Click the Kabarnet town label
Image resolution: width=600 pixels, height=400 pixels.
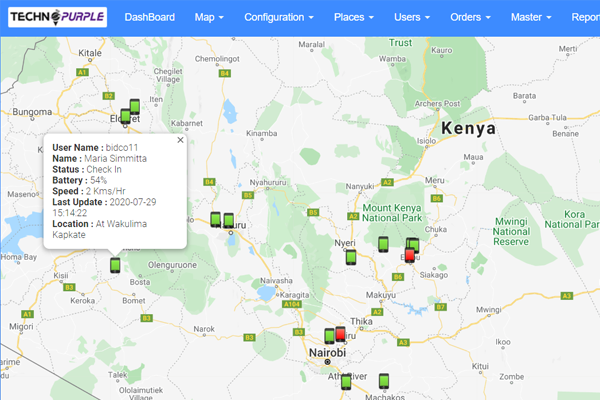click(187, 123)
